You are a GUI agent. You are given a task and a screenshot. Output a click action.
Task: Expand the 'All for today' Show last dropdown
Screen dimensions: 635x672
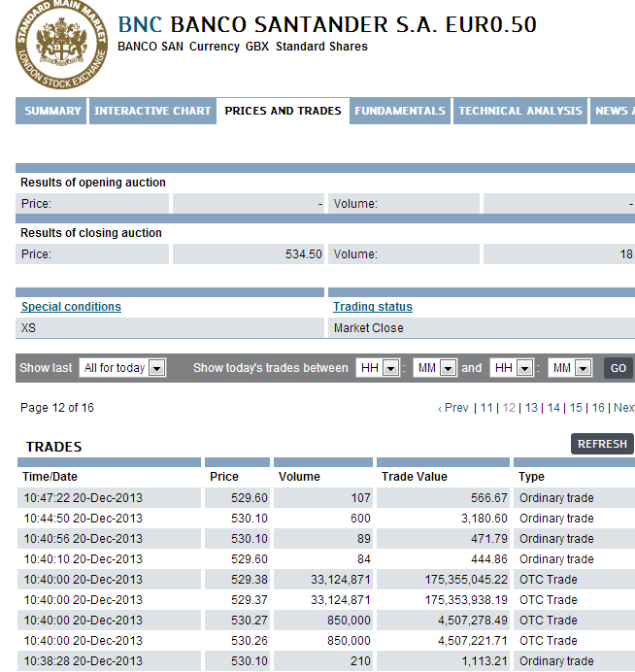point(122,368)
